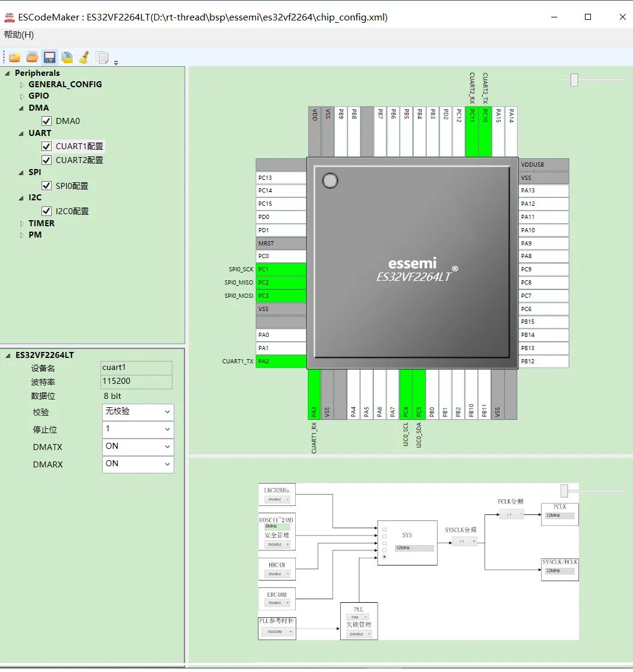This screenshot has width=633, height=672.
Task: Open the HRC4M enable dropdown
Action: tap(277, 574)
